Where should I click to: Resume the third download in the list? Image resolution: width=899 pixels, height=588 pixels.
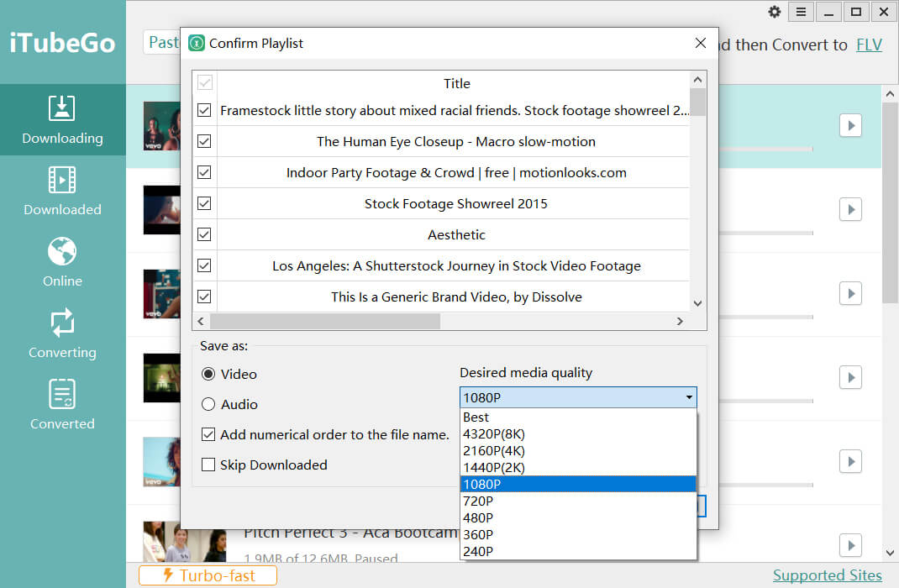[851, 293]
